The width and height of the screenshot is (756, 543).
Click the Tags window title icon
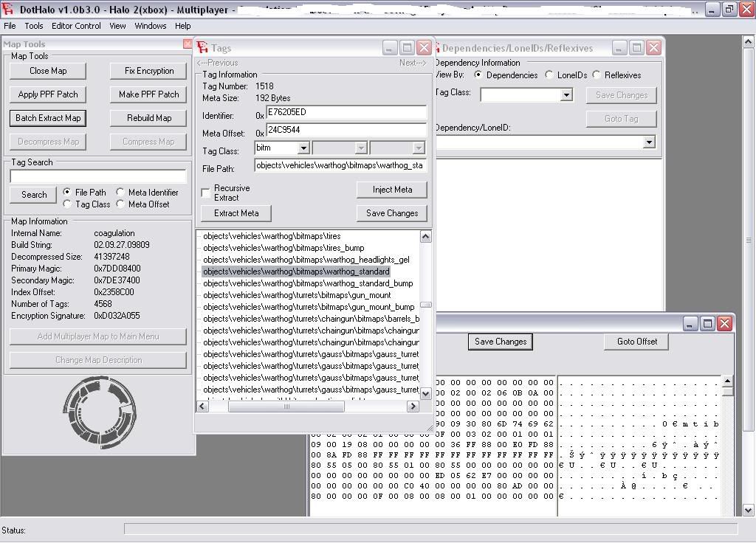click(202, 47)
